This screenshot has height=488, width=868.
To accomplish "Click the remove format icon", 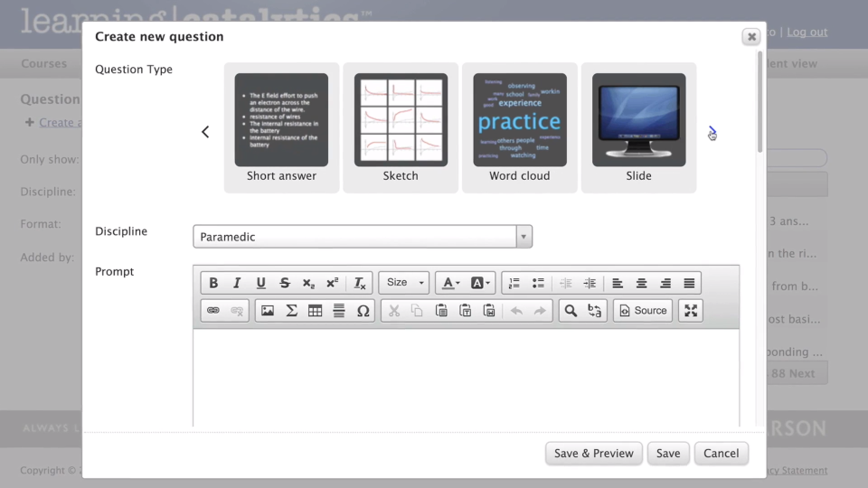I will point(360,283).
